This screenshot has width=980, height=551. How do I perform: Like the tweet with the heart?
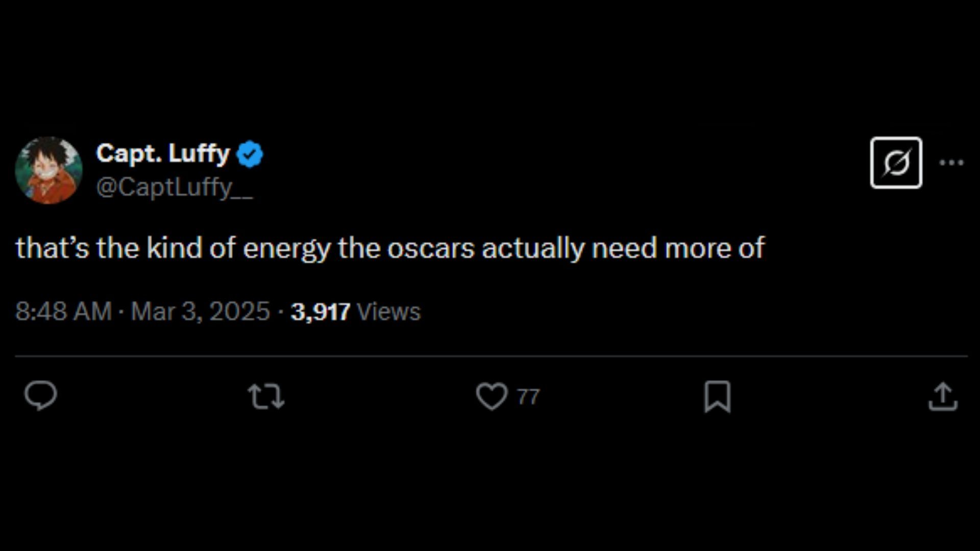492,396
